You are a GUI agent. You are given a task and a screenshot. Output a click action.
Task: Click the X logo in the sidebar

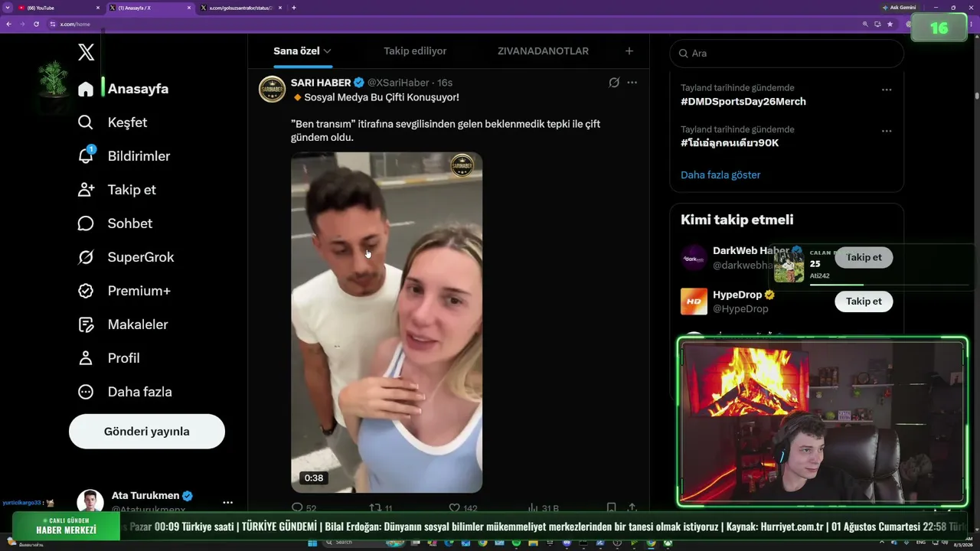(x=87, y=52)
